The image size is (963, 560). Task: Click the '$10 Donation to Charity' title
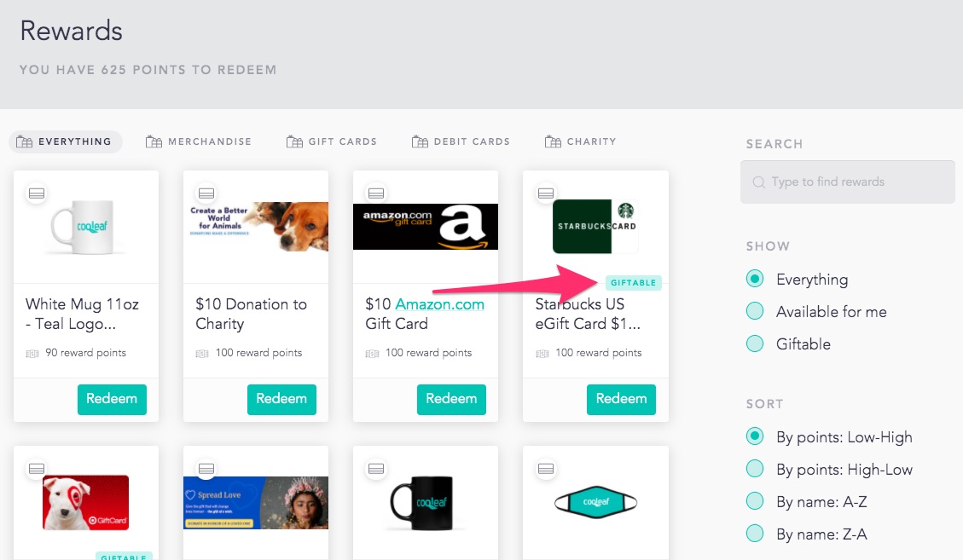pyautogui.click(x=251, y=314)
